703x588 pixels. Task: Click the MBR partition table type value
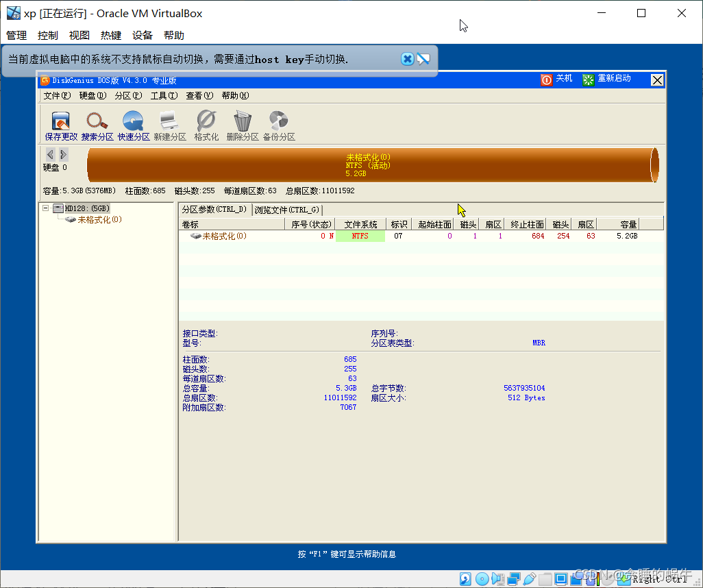(x=539, y=343)
